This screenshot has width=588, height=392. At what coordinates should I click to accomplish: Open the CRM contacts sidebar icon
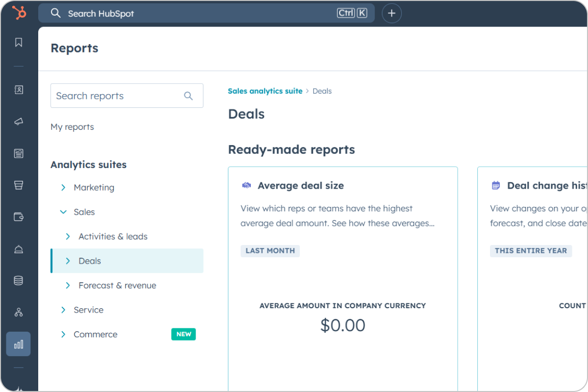click(19, 90)
